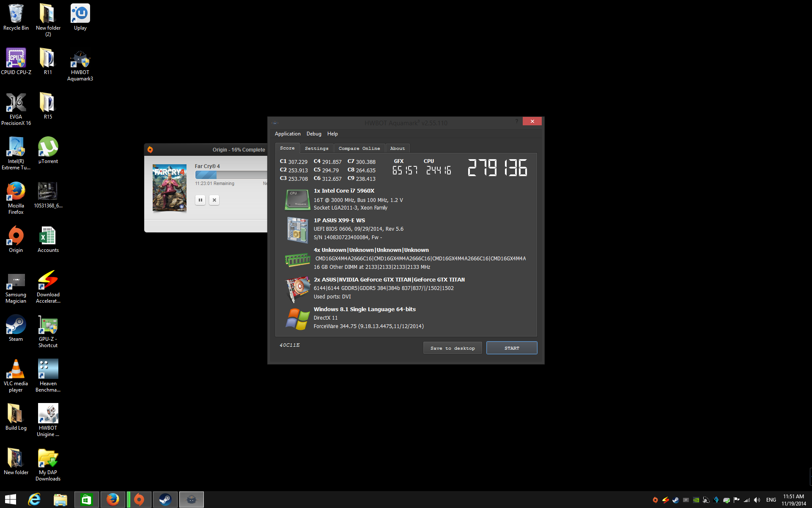The width and height of the screenshot is (812, 508).
Task: Select VLC media player icon
Action: click(x=16, y=375)
